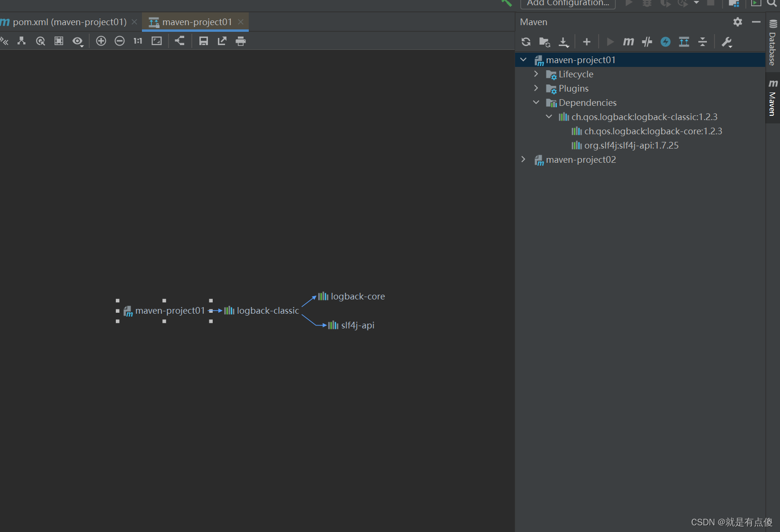Execute Maven goal 'm' icon
780x532 pixels.
pyautogui.click(x=629, y=42)
